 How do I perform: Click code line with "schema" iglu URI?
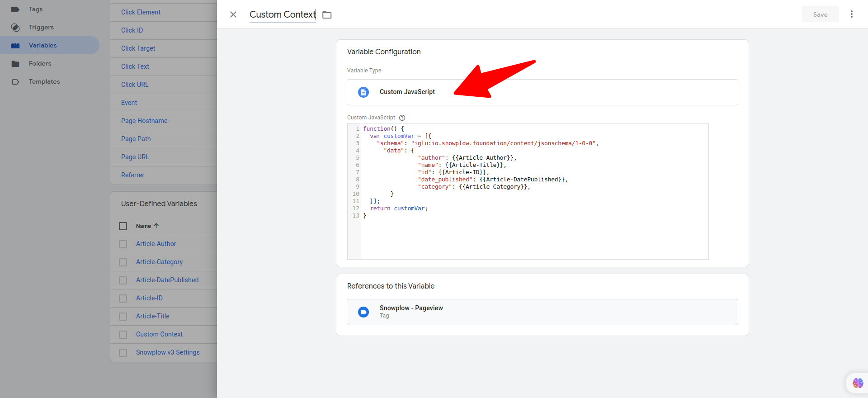488,143
